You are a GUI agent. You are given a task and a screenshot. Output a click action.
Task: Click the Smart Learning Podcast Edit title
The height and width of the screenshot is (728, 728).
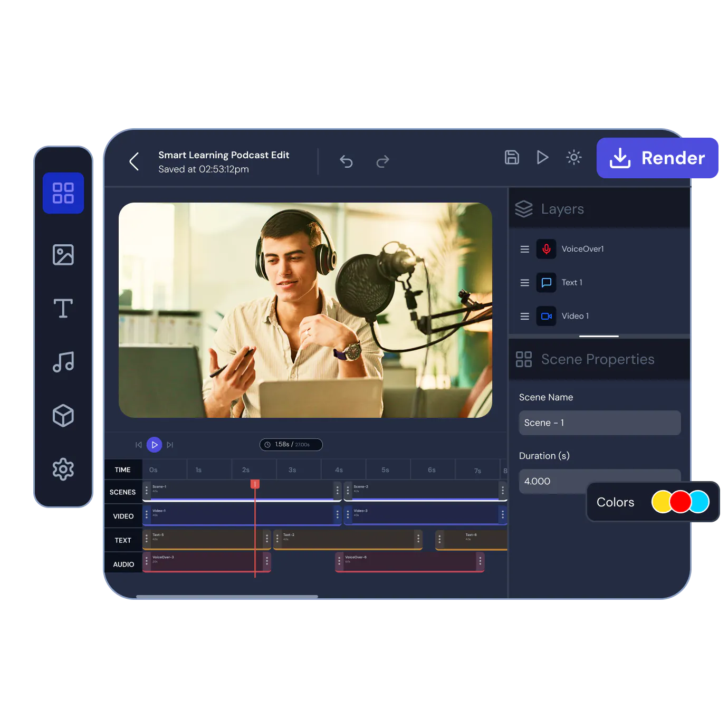(x=224, y=155)
